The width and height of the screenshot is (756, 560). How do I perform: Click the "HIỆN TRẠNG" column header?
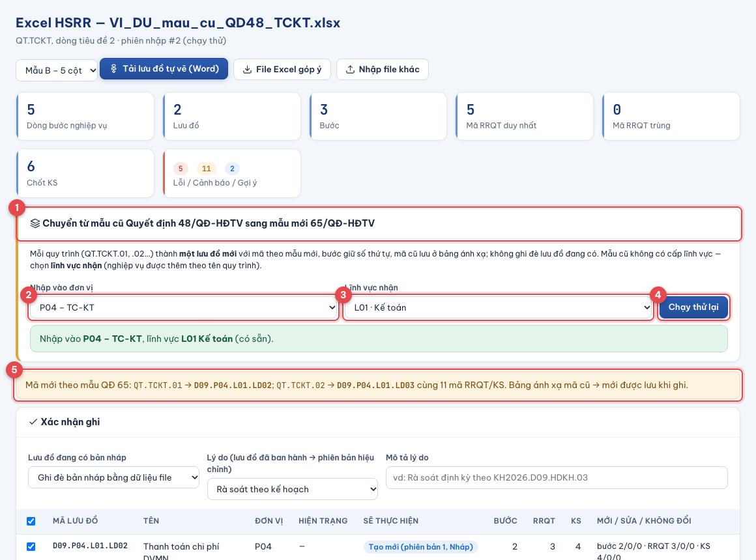pyautogui.click(x=323, y=520)
